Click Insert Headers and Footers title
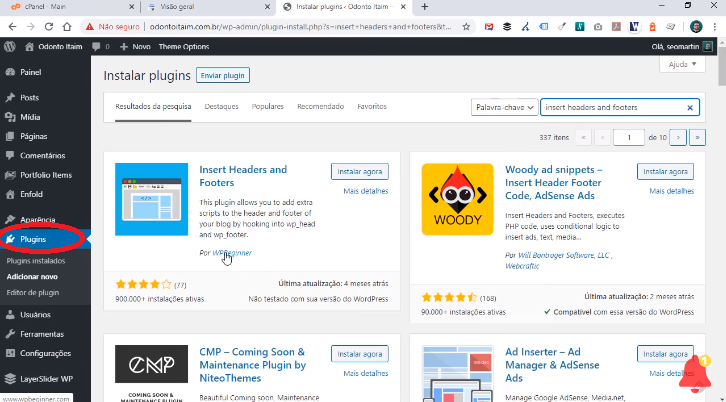726x402 pixels. point(243,176)
